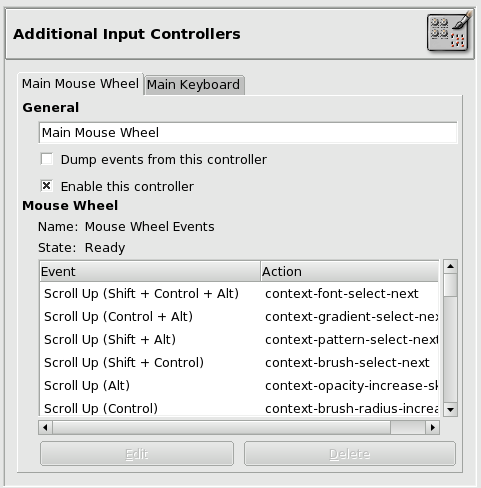Screen dimensions: 481x488
Task: Click the Edit button
Action: coord(137,454)
